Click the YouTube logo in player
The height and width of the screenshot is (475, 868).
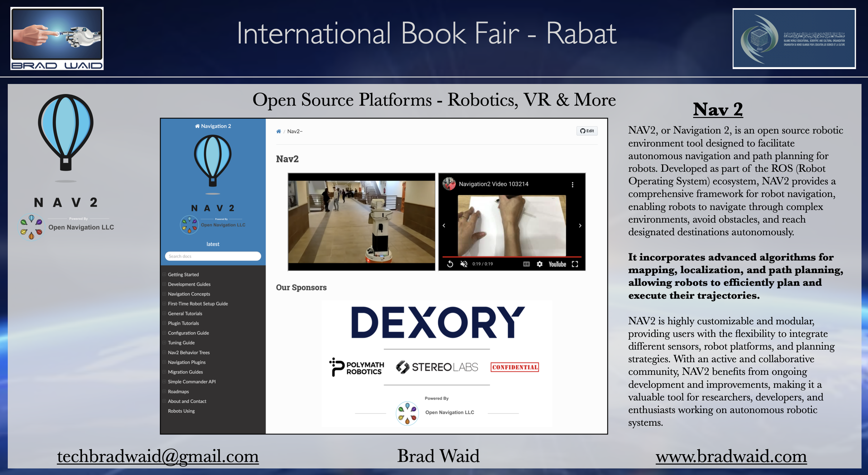[x=557, y=264]
